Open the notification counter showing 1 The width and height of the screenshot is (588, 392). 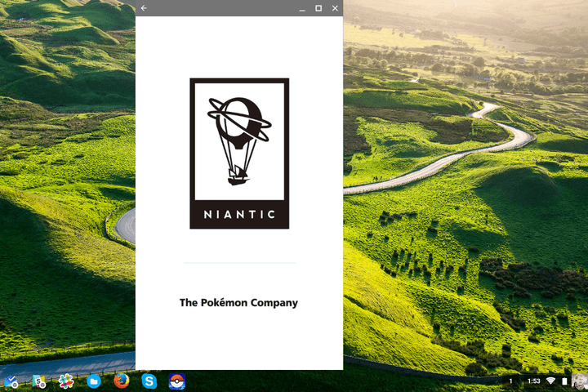[510, 381]
